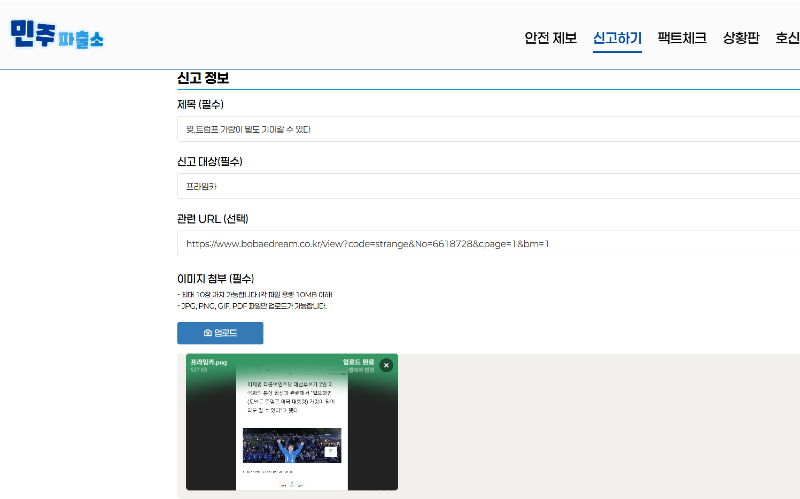Click the 프라임카.png file name
Image resolution: width=800 pixels, height=499 pixels.
(x=209, y=362)
